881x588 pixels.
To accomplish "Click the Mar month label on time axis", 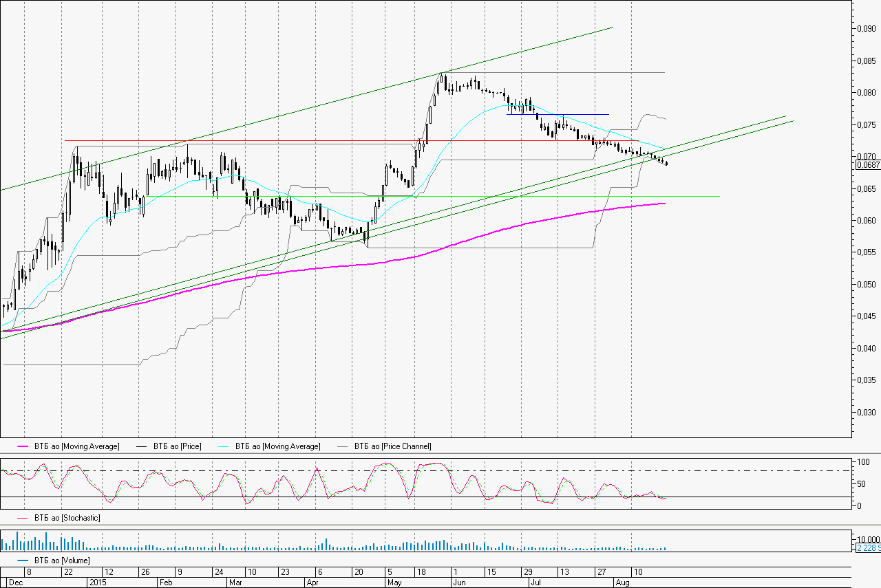I will click(x=236, y=582).
